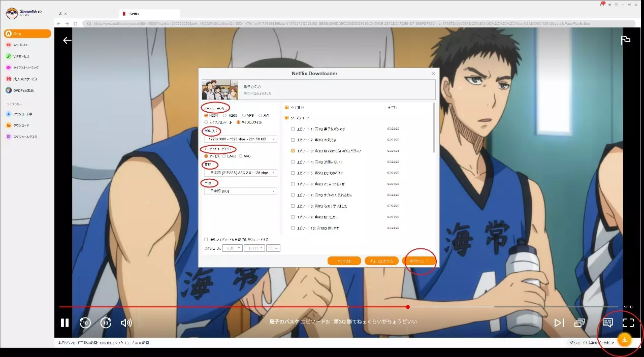644x357 pixels.
Task: Check the エピソード1 checkbox
Action: (293, 129)
